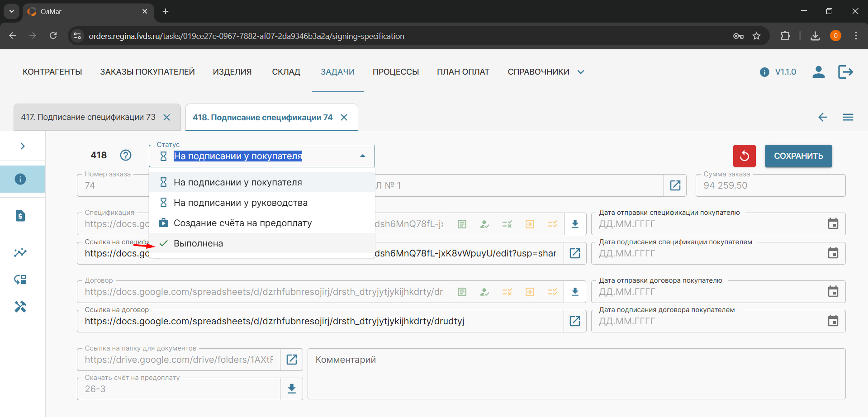Click the red reset/undo changes button

point(744,156)
